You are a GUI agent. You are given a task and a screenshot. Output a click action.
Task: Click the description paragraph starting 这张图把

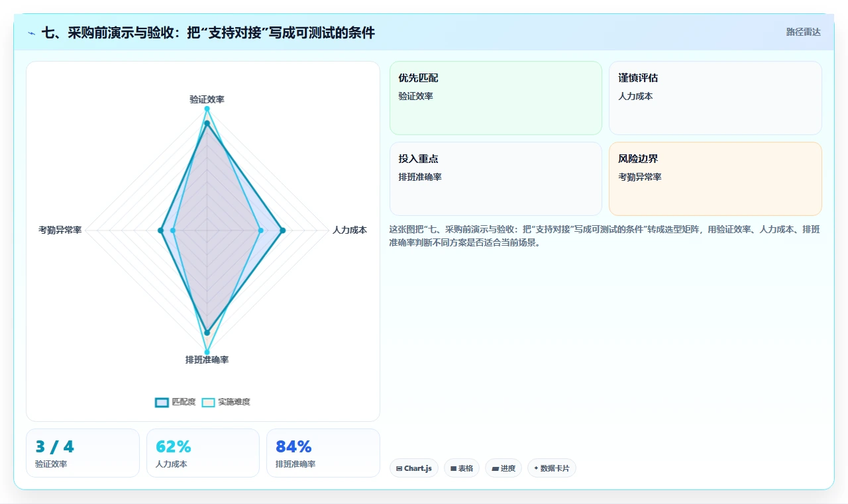[604, 236]
